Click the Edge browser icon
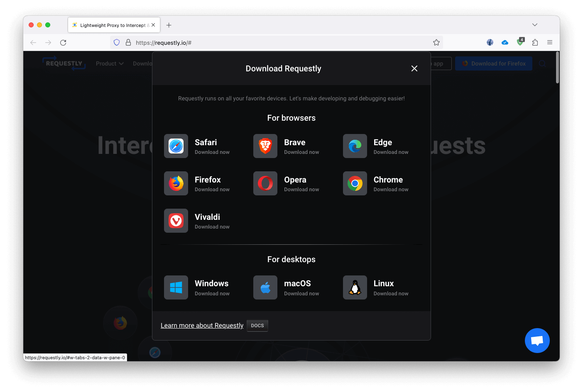Image resolution: width=583 pixels, height=392 pixels. 355,146
